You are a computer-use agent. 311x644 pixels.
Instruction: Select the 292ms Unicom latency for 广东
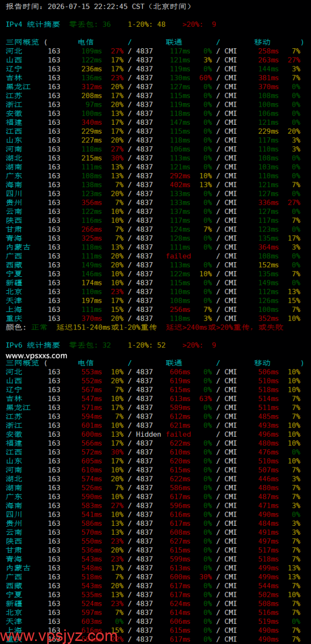point(180,176)
